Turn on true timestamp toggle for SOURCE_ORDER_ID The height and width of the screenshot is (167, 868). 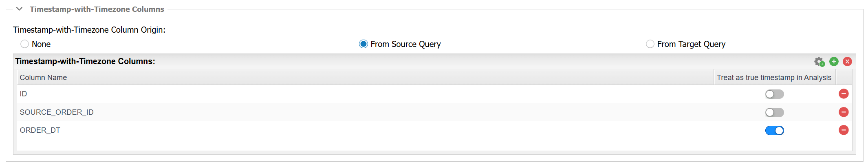[774, 112]
